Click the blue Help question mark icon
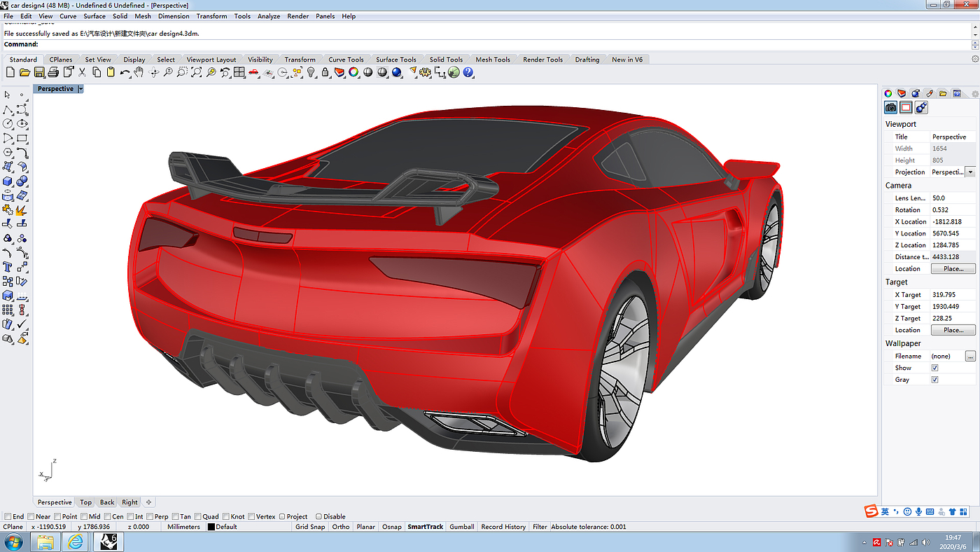 click(x=468, y=72)
